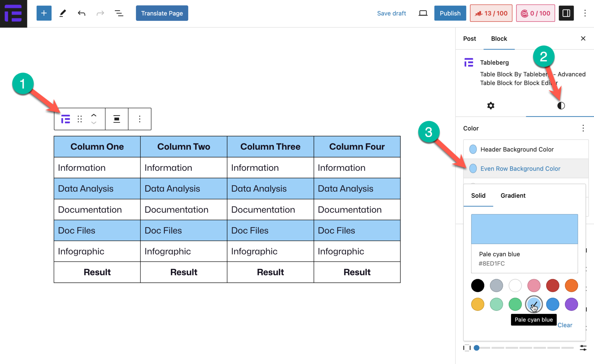Open block toolbar three-dot options

click(140, 119)
